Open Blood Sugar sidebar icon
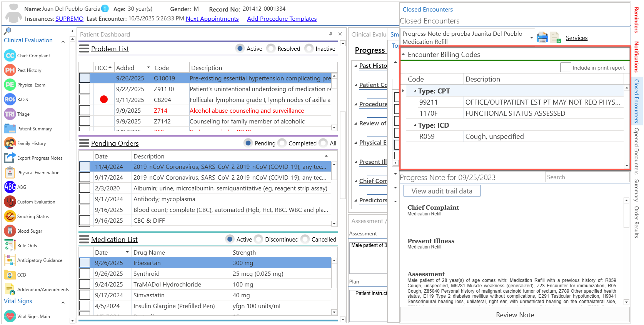The height and width of the screenshot is (325, 644). click(x=10, y=231)
